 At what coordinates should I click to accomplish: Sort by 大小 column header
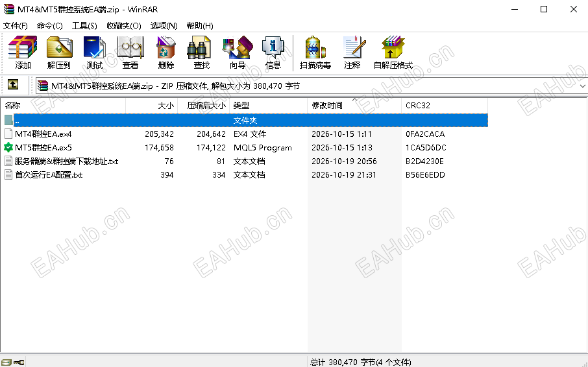[x=151, y=106]
